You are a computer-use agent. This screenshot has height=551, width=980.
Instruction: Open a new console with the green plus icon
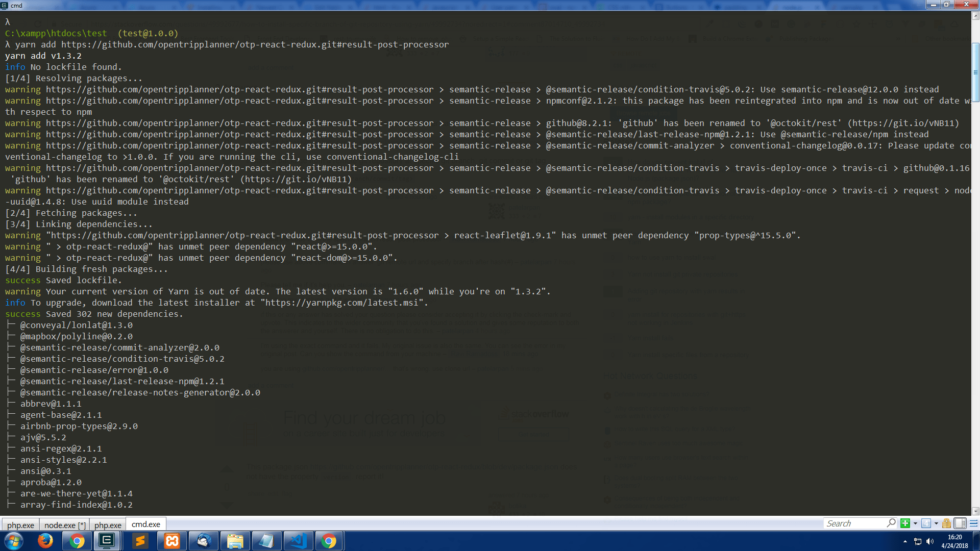(x=905, y=523)
